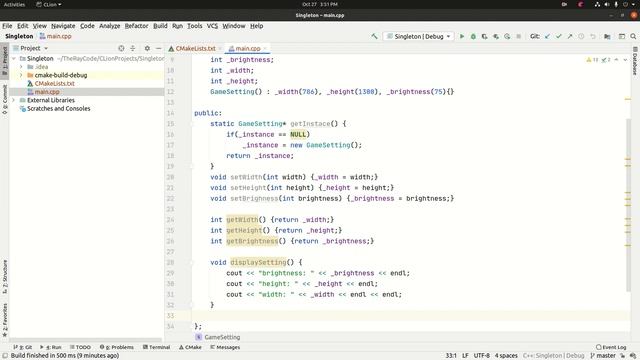This screenshot has width=640, height=360.
Task: Toggle the TODO tool window button
Action: pyautogui.click(x=80, y=347)
